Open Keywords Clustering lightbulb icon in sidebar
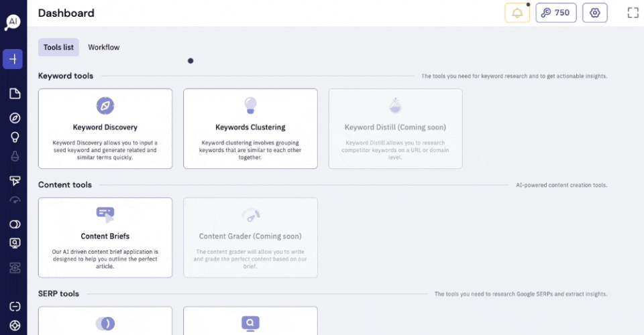This screenshot has height=335, width=644. (x=15, y=137)
